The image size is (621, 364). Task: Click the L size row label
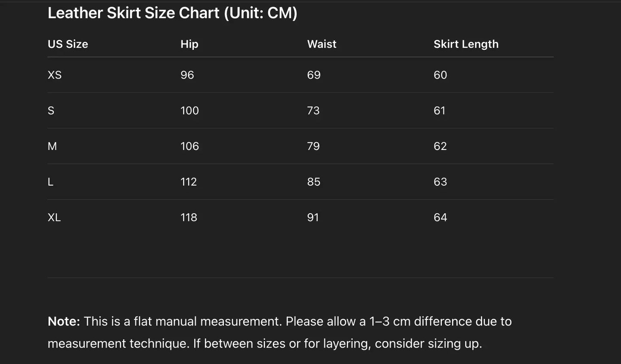coord(51,182)
